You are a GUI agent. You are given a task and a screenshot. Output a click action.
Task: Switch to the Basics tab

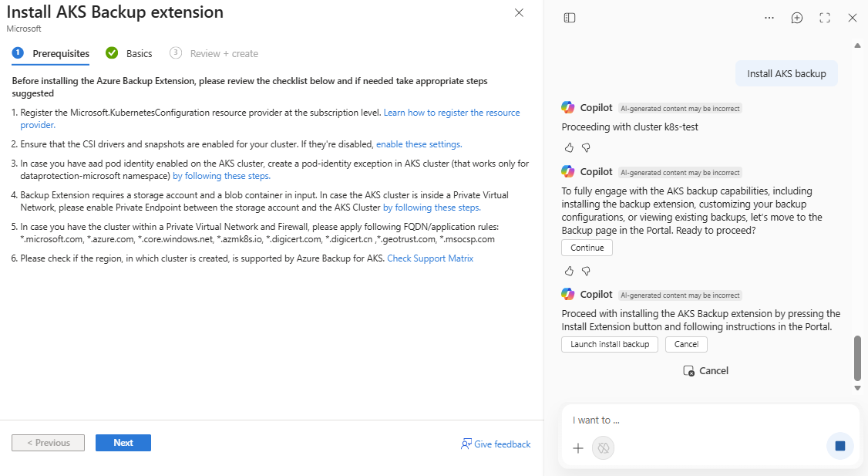(129, 54)
